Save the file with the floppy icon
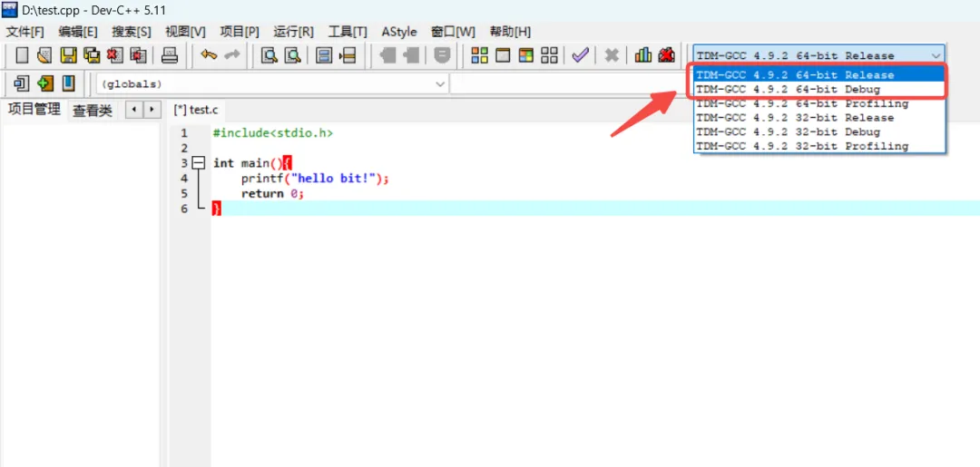980x467 pixels. 68,55
